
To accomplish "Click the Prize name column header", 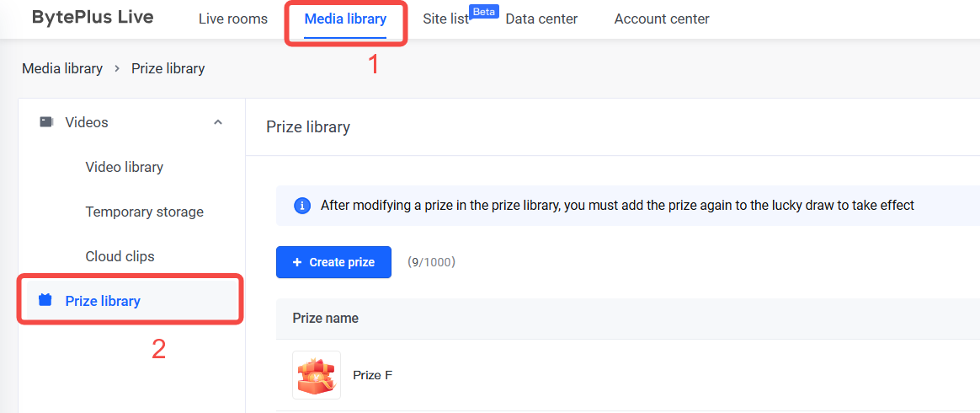I will pos(326,318).
